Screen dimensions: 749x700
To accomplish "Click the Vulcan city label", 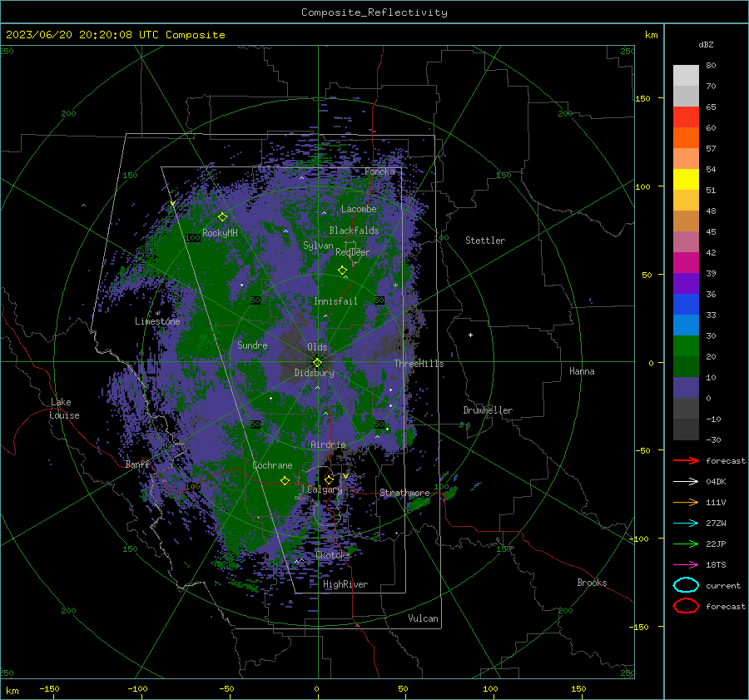I will click(x=423, y=618).
